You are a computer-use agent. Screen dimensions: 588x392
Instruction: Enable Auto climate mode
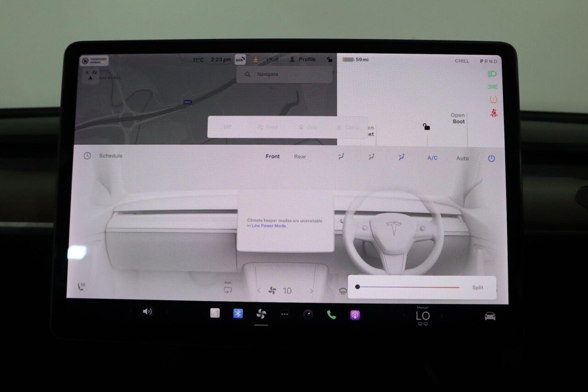click(x=462, y=157)
